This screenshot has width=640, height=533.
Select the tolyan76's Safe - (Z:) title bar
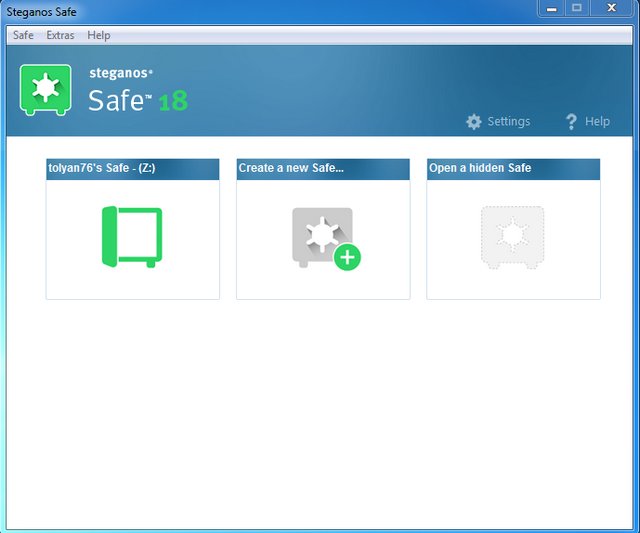[x=132, y=169]
